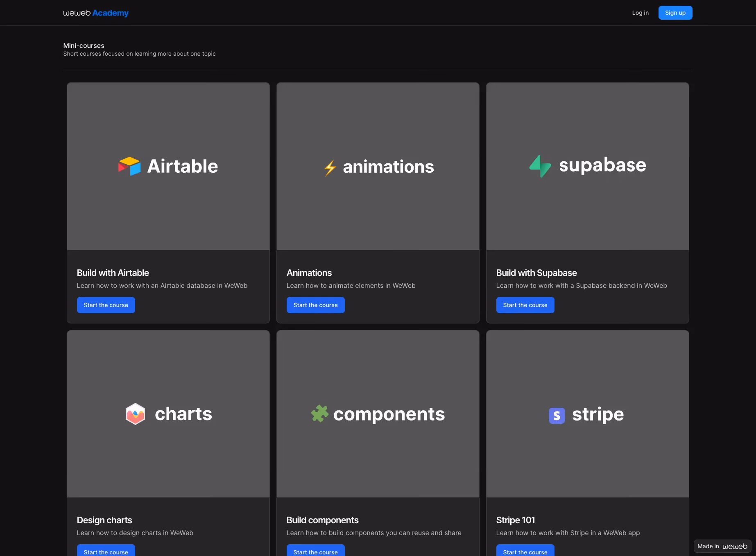Open the supabase course thumbnail

(588, 166)
